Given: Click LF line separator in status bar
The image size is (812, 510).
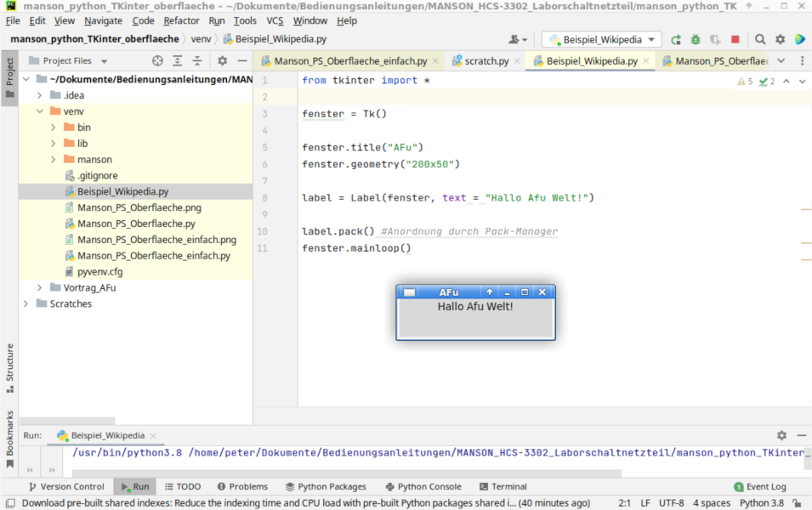Looking at the screenshot, I should click(645, 502).
